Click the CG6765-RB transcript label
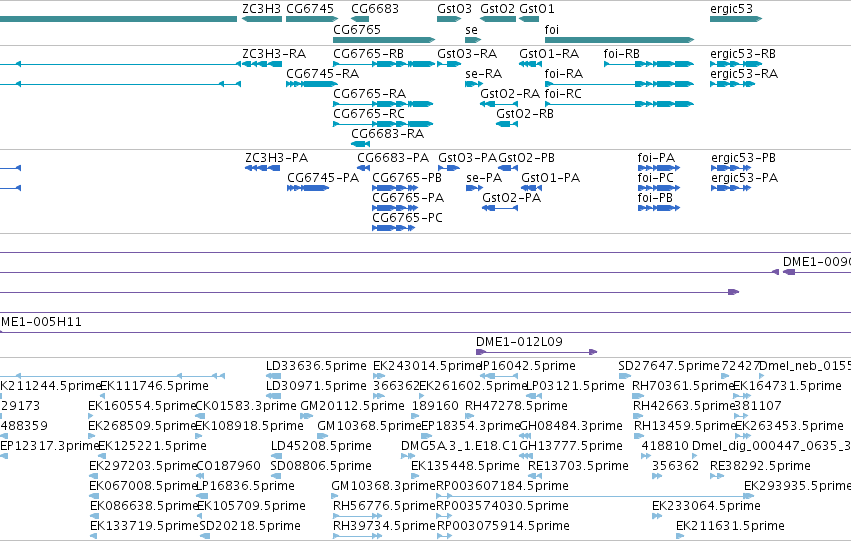This screenshot has height=541, width=851. click(x=369, y=54)
